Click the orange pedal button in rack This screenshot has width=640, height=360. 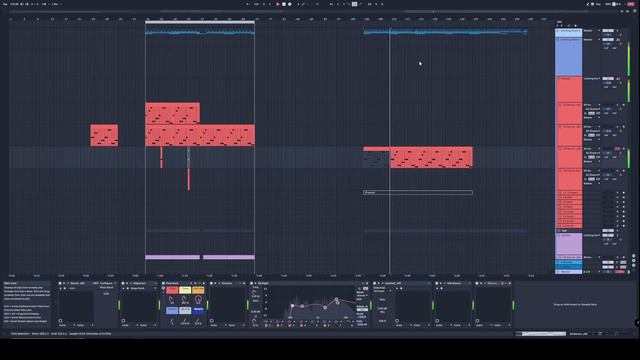pos(198,290)
